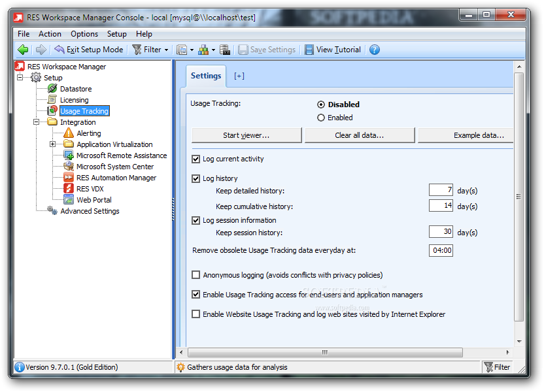Click the RES VDX icon
The width and height of the screenshot is (544, 392).
[x=69, y=189]
